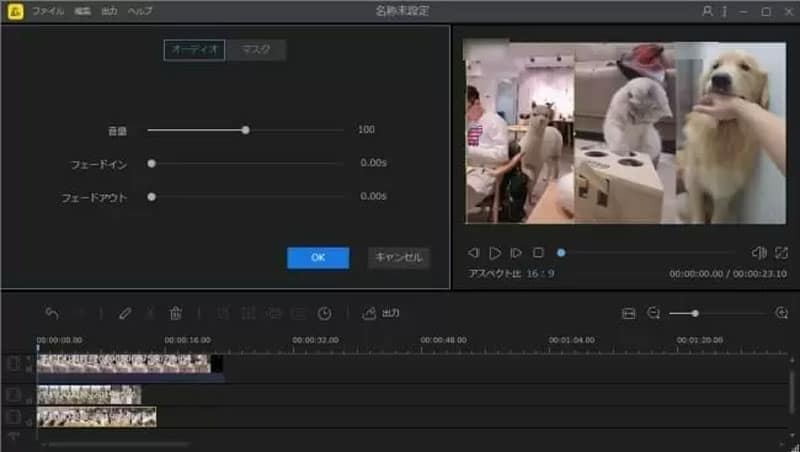This screenshot has width=800, height=452.
Task: Click the 00:01:04.00 ruler mark
Action: pyautogui.click(x=571, y=340)
